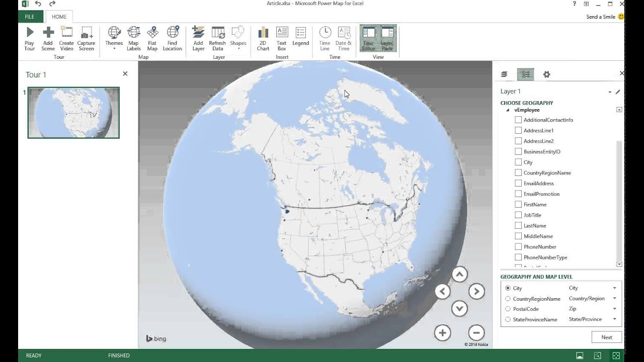Select the scene 1 thumbnail
Screen dimensions: 644x362
coord(73,113)
